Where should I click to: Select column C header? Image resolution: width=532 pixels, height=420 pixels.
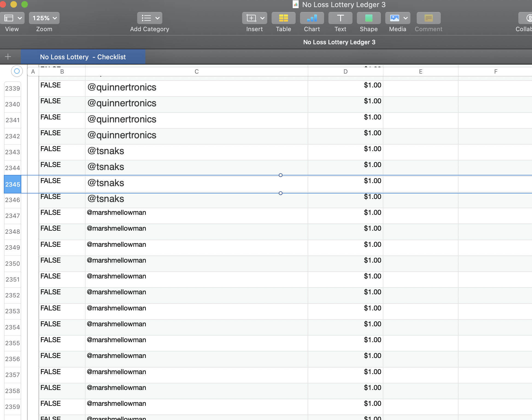point(196,72)
